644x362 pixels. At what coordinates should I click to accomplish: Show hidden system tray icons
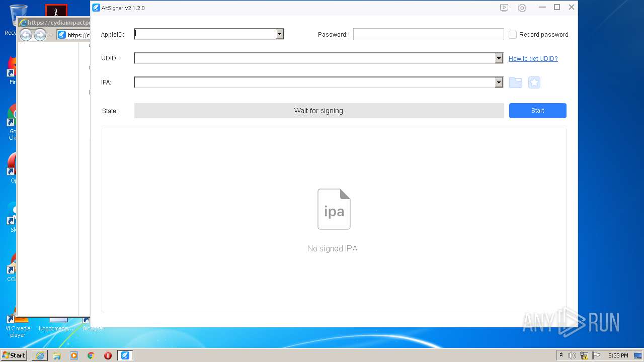coord(561,355)
